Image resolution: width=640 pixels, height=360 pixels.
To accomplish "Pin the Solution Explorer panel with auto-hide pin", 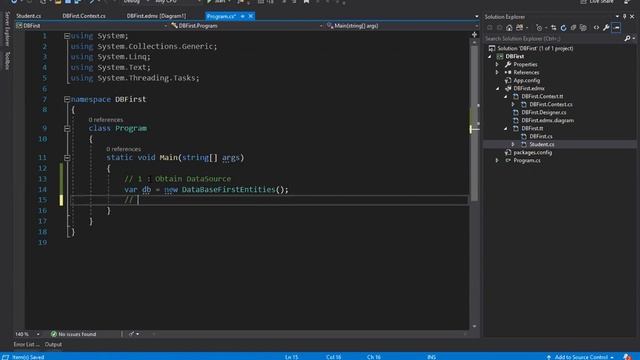I will coord(624,17).
